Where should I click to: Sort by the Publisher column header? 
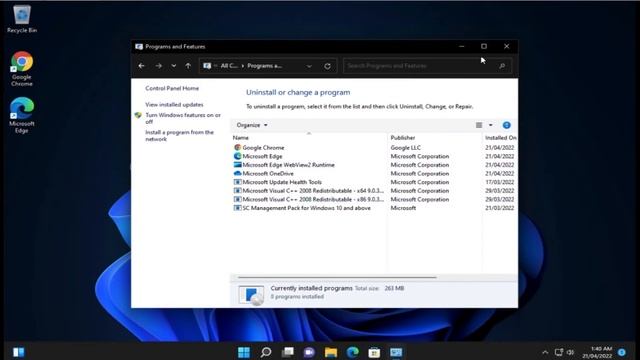[x=434, y=138]
